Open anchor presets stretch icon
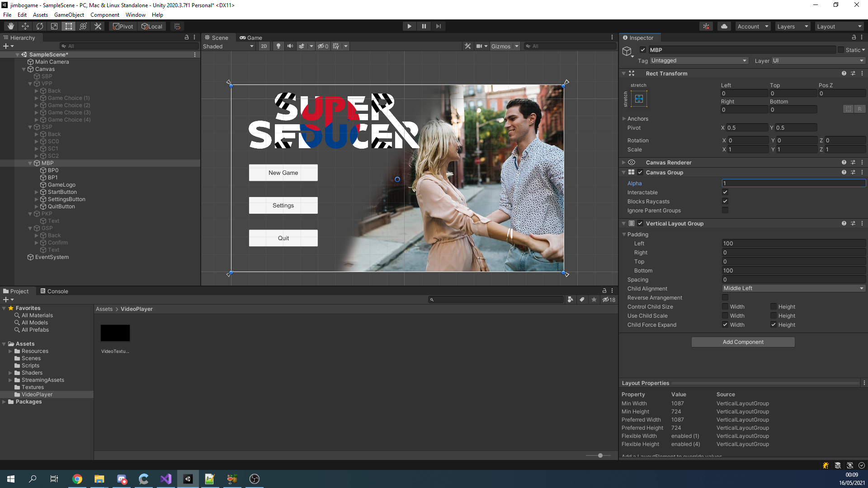Image resolution: width=868 pixels, height=488 pixels. click(639, 99)
